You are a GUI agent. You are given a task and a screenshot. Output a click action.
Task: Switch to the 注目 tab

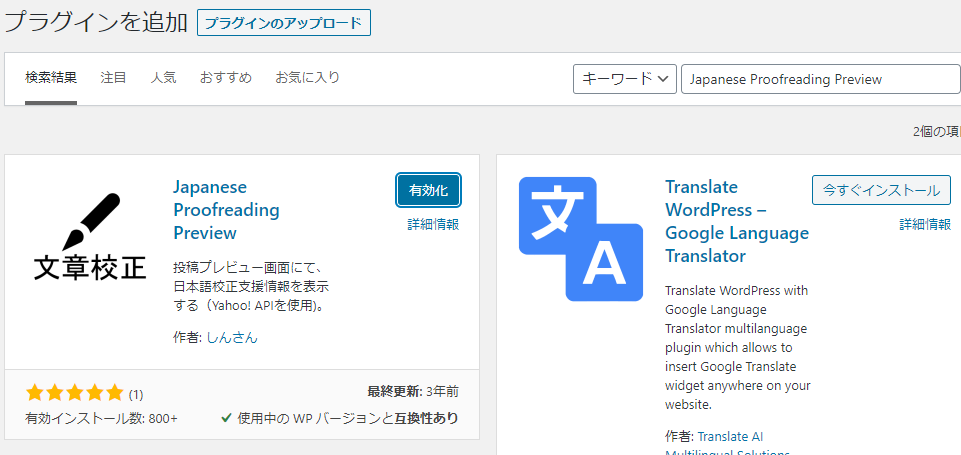tap(113, 78)
